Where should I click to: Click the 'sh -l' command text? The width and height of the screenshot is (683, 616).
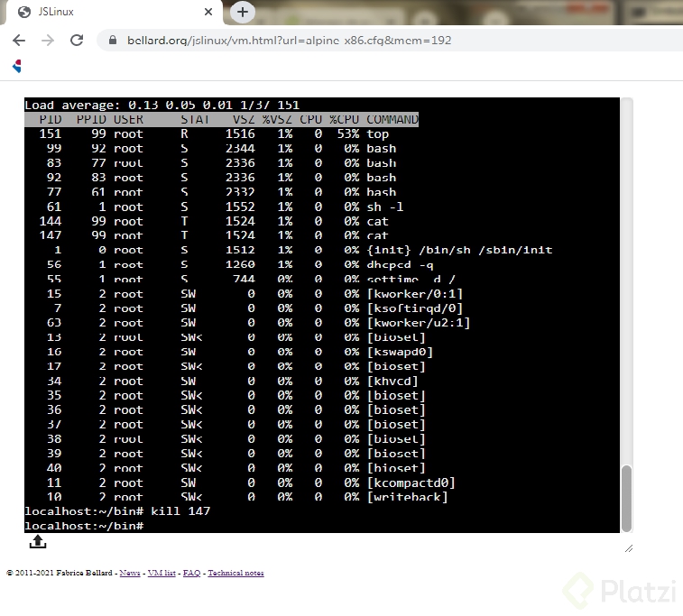[x=385, y=207]
